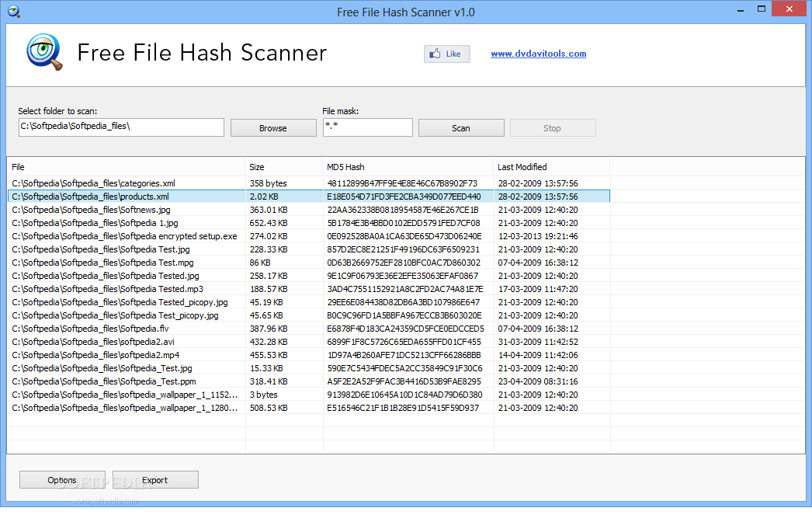Maximize the Free File Hash Scanner window

point(762,9)
